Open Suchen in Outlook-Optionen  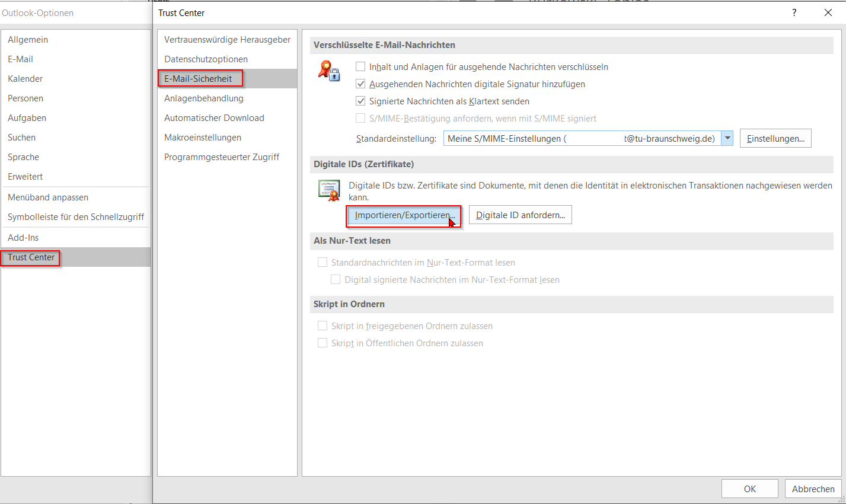click(x=76, y=138)
